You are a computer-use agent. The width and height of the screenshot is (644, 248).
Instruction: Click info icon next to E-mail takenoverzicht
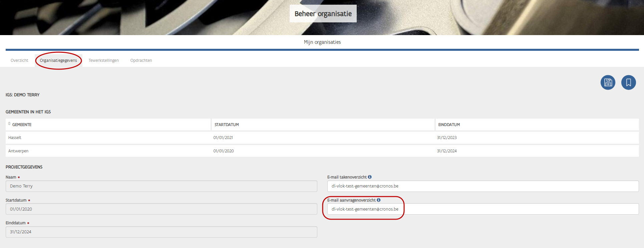pos(370,177)
